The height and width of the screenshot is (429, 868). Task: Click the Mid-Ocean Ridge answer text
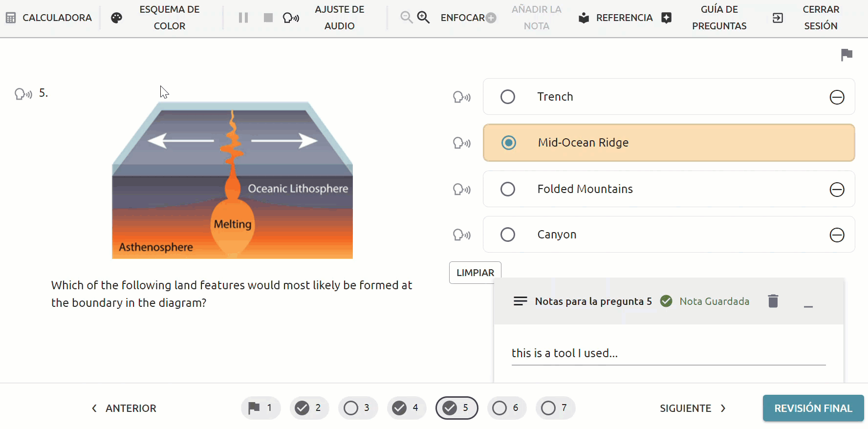583,143
